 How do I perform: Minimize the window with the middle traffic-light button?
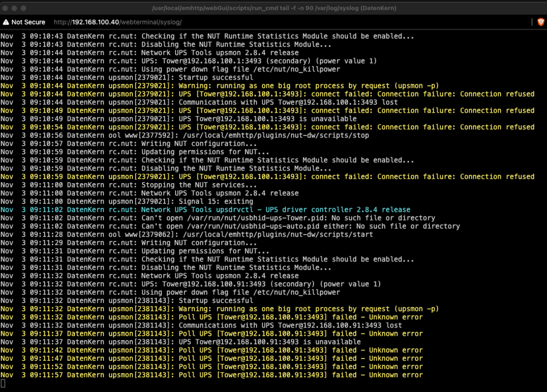(14, 8)
